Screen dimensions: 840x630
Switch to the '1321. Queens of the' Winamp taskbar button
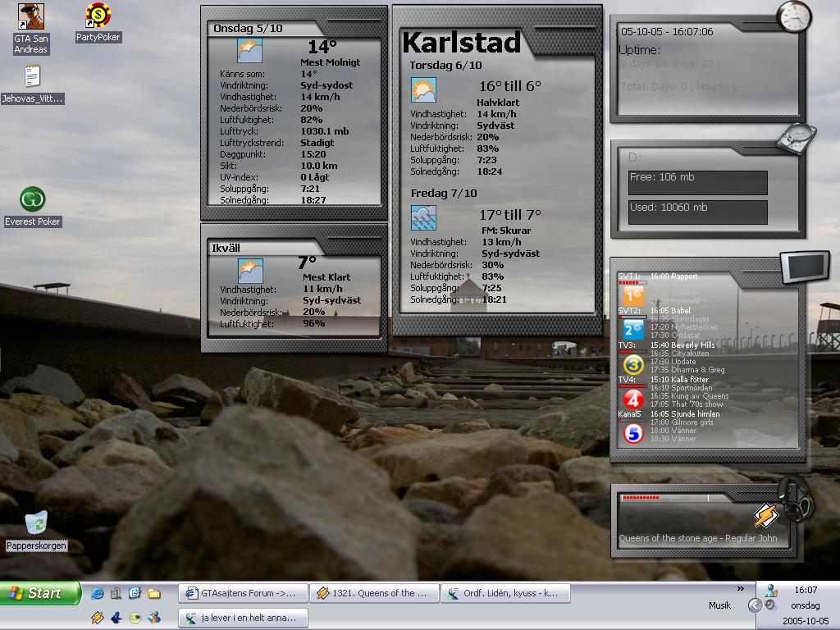coord(374,593)
